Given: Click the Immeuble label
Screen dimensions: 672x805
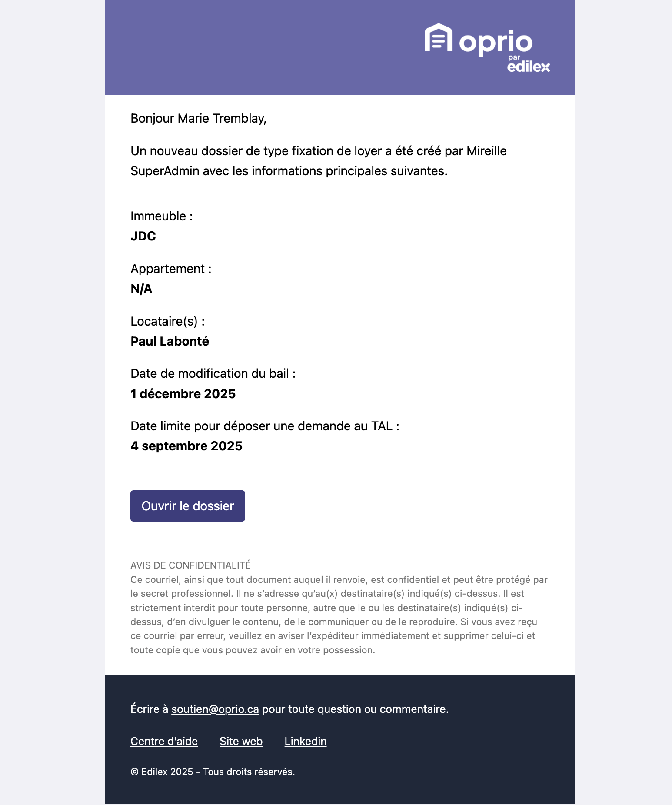Looking at the screenshot, I should pos(161,216).
